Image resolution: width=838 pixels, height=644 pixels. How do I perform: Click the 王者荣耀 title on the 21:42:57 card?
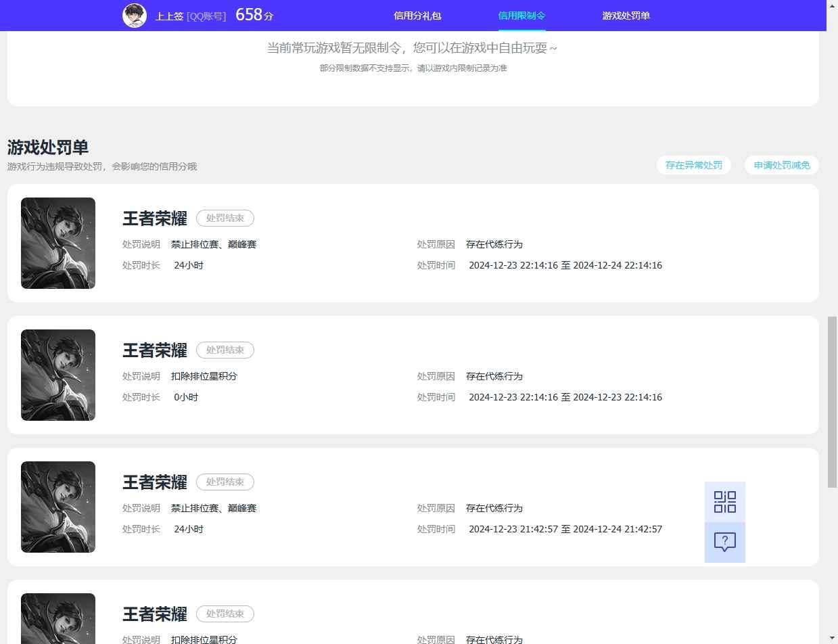click(155, 482)
